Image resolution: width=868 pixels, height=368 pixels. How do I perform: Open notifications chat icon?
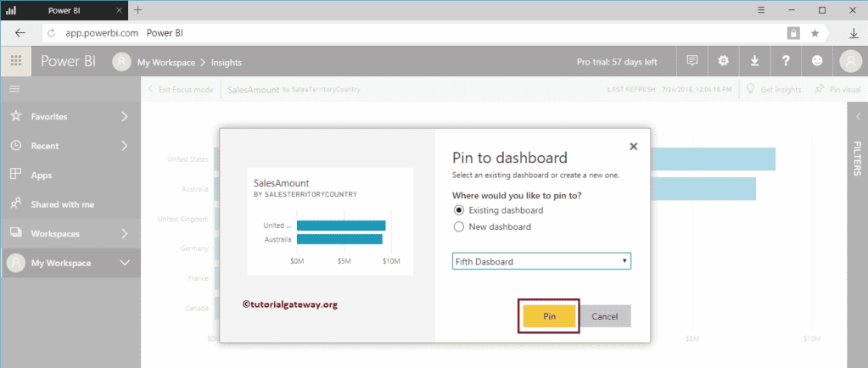(692, 61)
